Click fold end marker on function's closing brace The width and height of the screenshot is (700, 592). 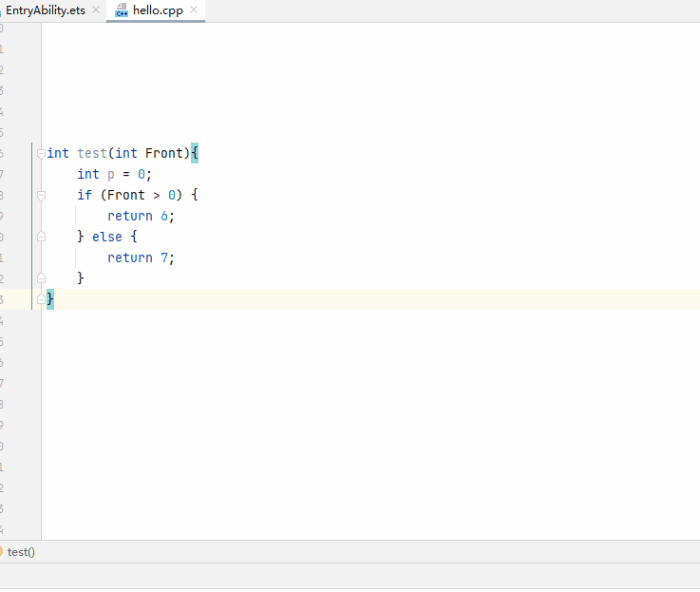(41, 299)
